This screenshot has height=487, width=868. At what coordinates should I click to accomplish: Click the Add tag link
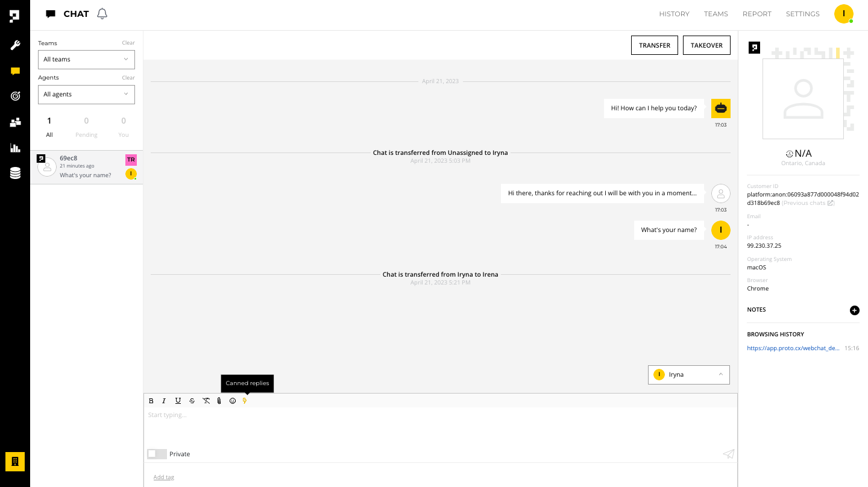(x=163, y=477)
